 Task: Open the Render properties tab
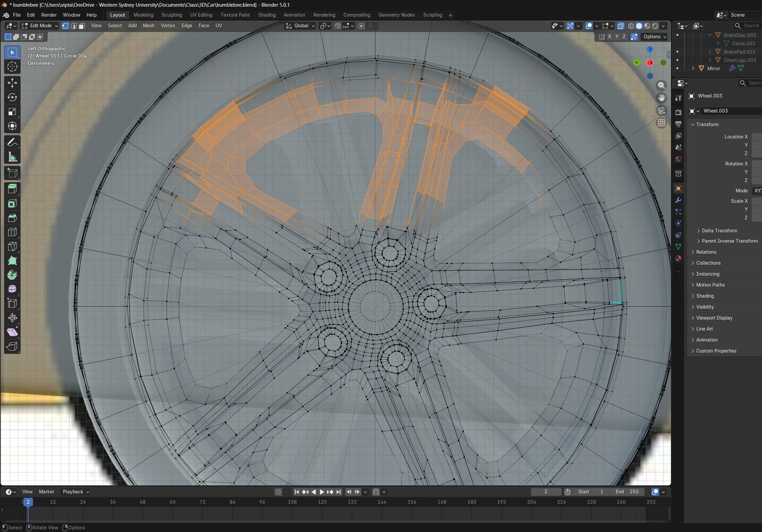click(678, 112)
